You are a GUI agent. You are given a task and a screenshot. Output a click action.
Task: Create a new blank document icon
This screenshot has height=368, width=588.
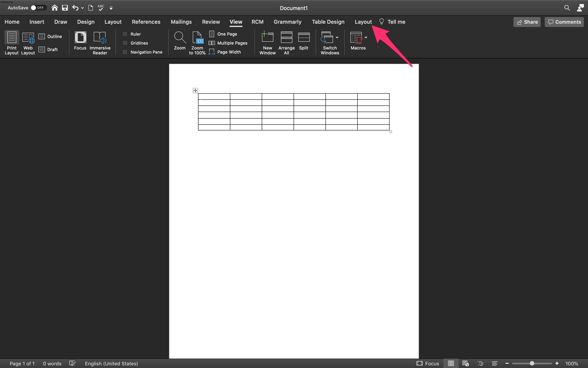(x=90, y=8)
